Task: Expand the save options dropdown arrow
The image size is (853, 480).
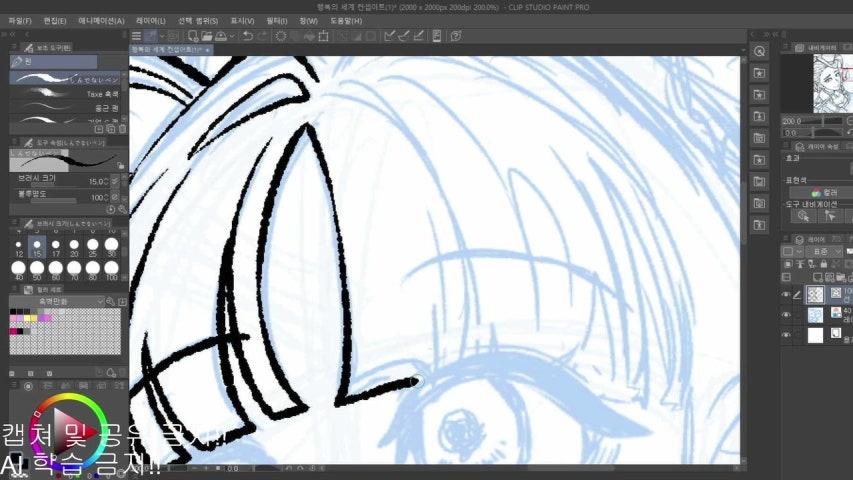Action: click(232, 36)
